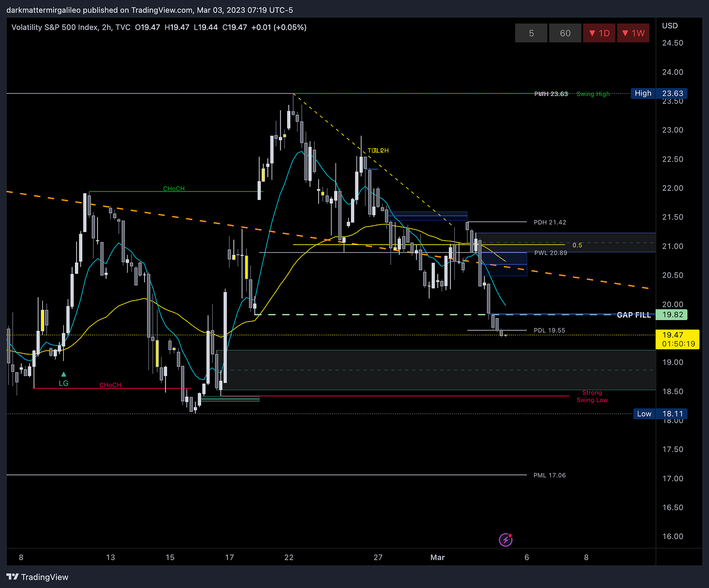Click the High 23.63 price label
The height and width of the screenshot is (588, 709).
(x=659, y=93)
